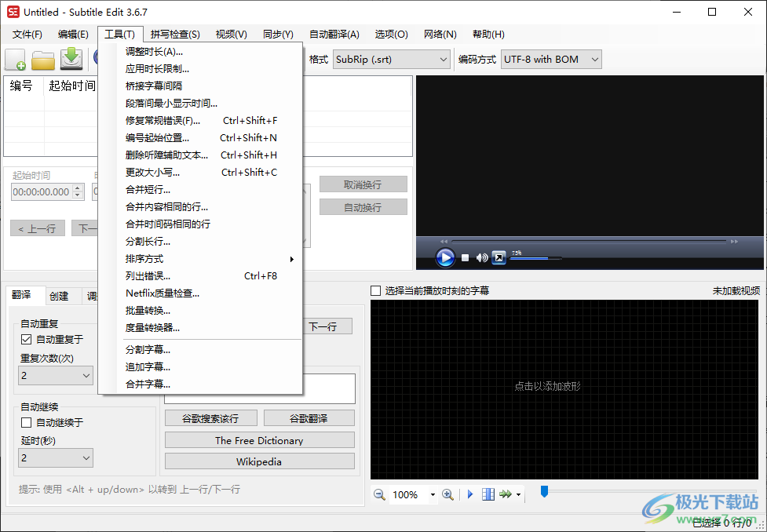The height and width of the screenshot is (532, 767).
Task: Toggle fullscreen video with arrow icon
Action: tap(499, 257)
